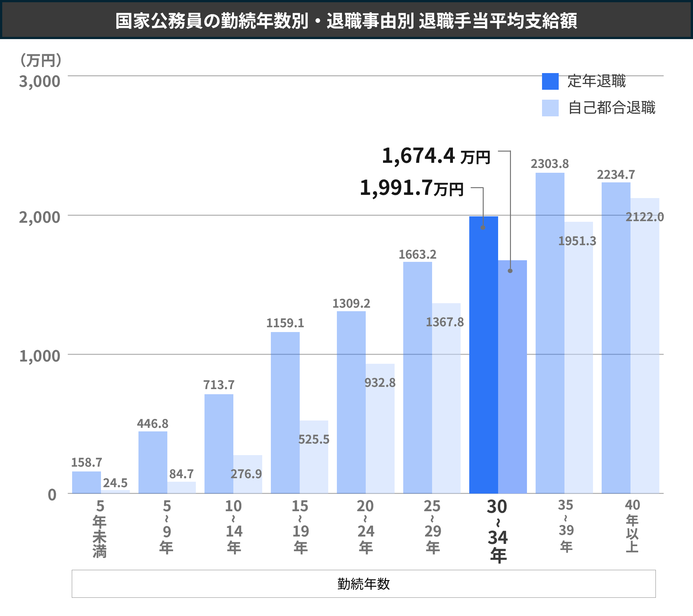
Task: Click the 定年退職 legend label
Action: pyautogui.click(x=597, y=81)
